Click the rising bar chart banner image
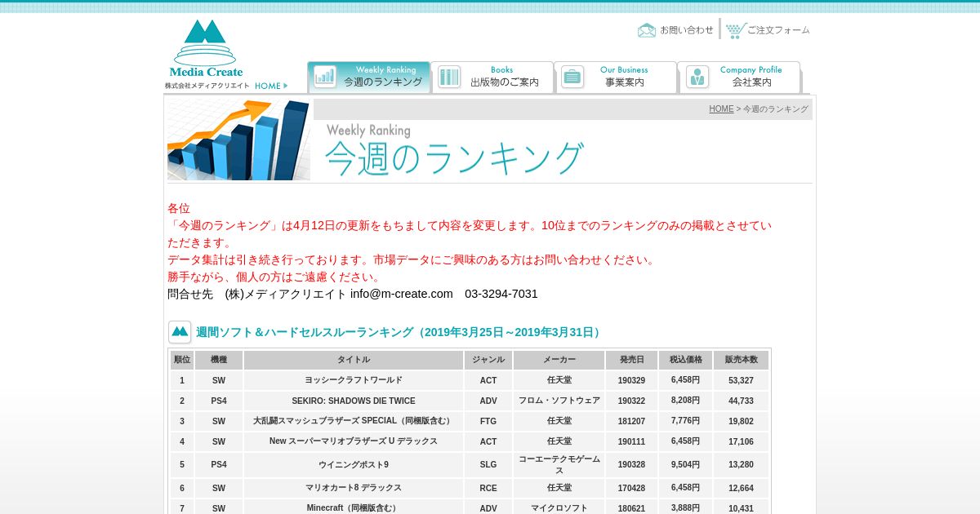Image resolution: width=980 pixels, height=514 pixels. coord(238,140)
